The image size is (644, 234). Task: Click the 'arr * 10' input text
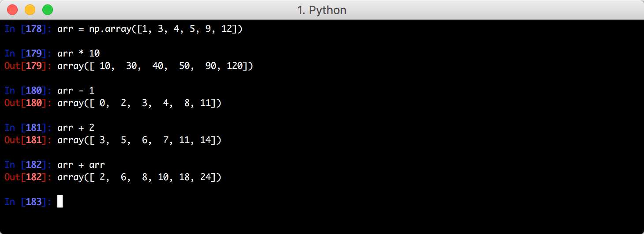[x=79, y=54]
